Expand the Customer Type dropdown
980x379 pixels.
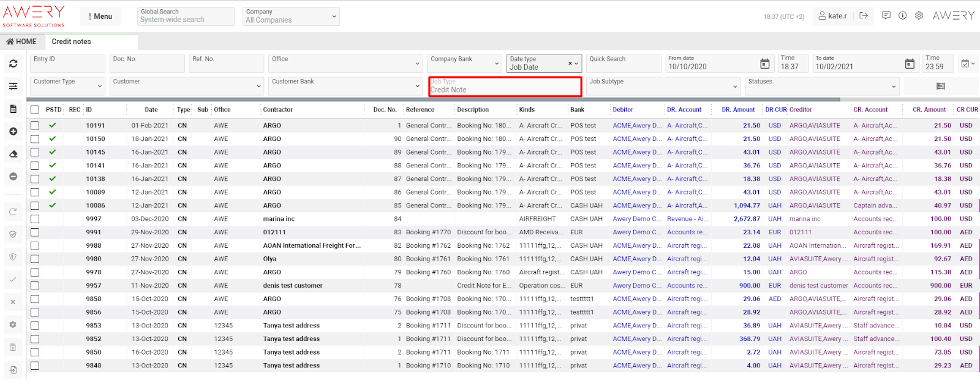(x=68, y=86)
